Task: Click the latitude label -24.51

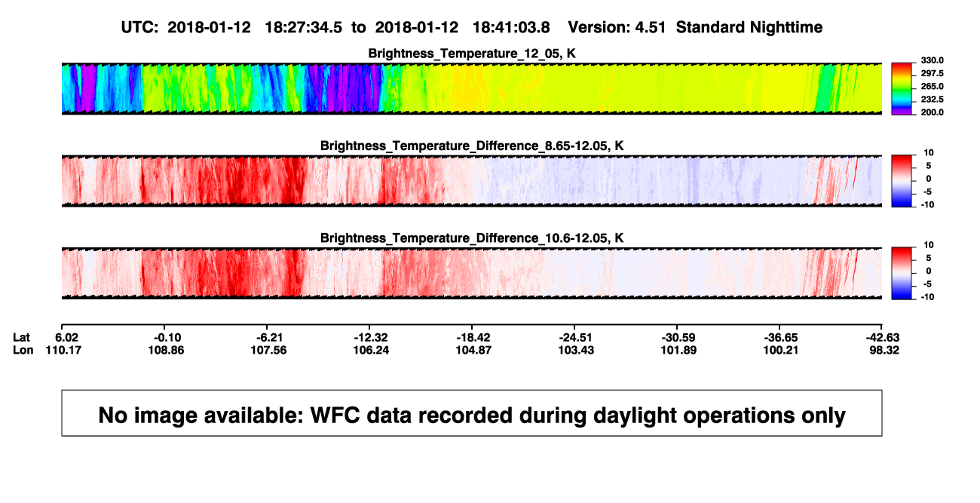Action: (577, 337)
